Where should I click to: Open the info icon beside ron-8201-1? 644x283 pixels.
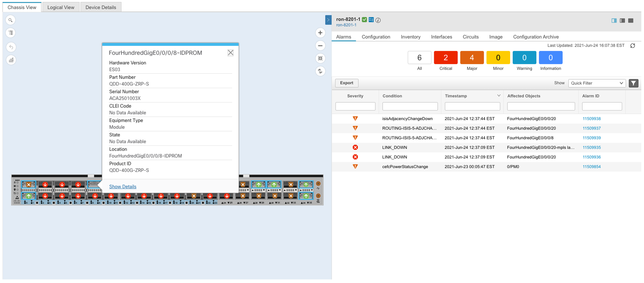378,20
